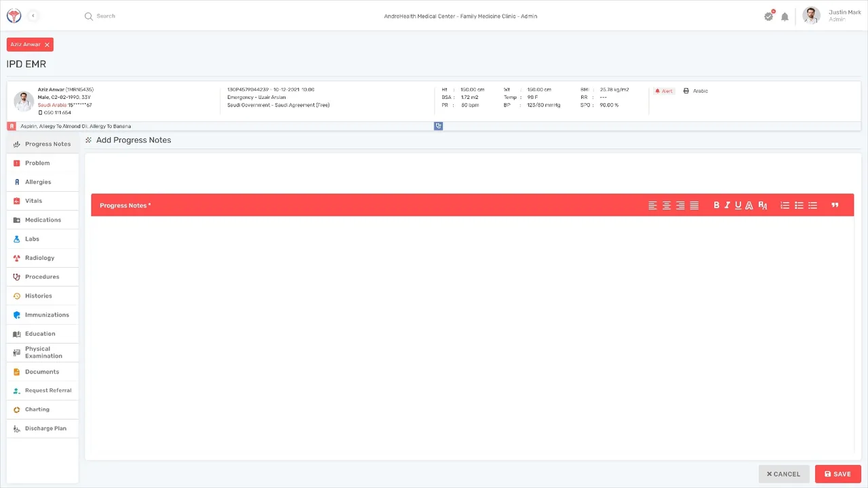Image resolution: width=868 pixels, height=488 pixels.
Task: Click the Alert bell tag
Action: [x=664, y=91]
